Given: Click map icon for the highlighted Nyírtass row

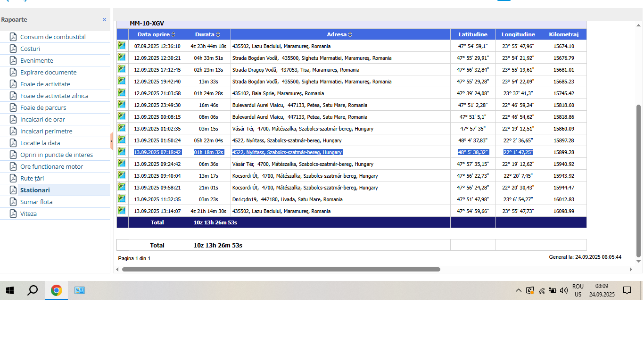Looking at the screenshot, I should coord(122,151).
